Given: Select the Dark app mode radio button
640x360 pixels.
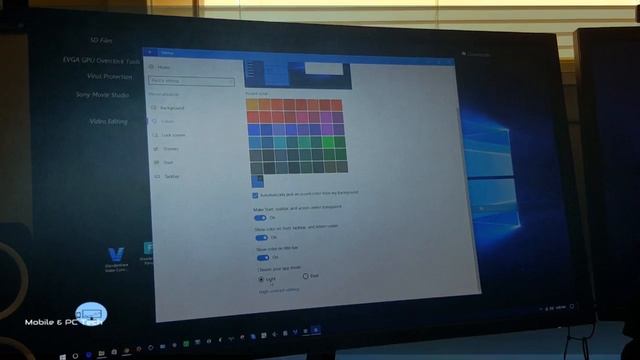Looking at the screenshot, I should point(305,276).
